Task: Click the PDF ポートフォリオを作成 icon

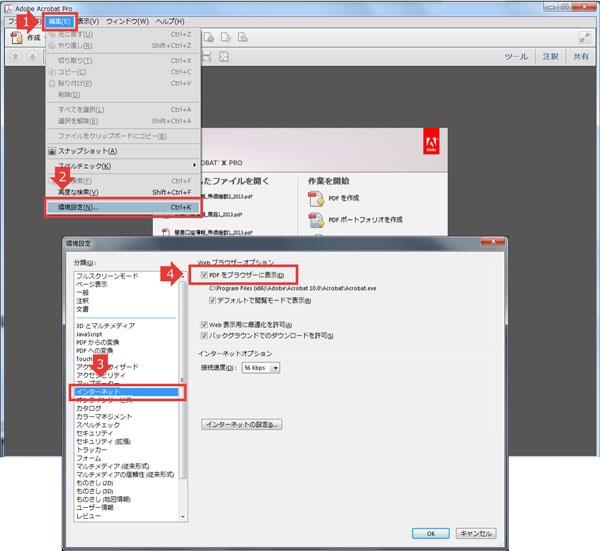Action: (x=316, y=220)
